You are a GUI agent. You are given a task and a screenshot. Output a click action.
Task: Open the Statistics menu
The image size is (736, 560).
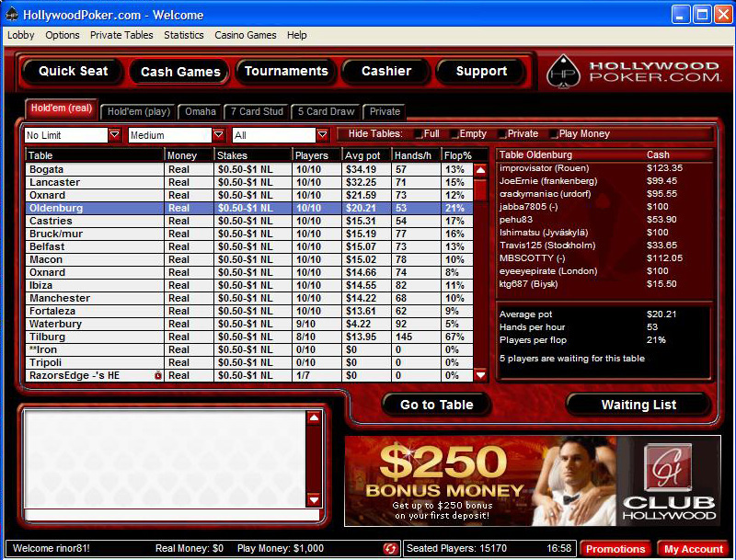(x=184, y=35)
